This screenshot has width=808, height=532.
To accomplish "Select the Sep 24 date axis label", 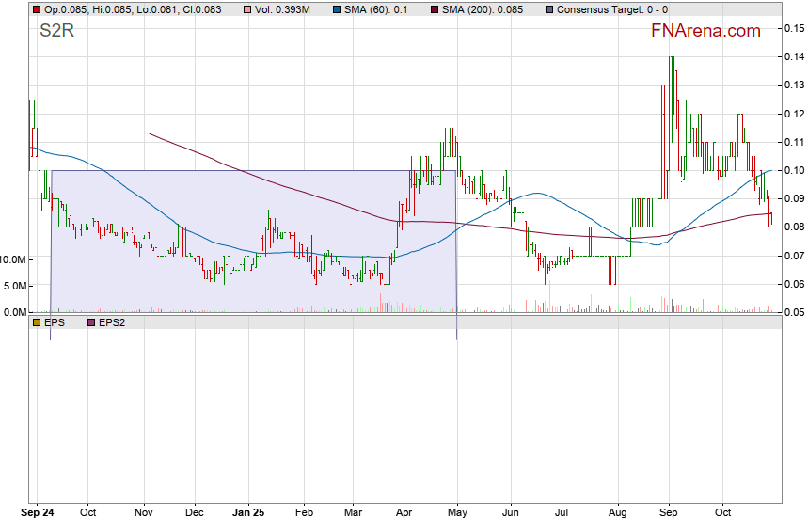I will click(x=38, y=513).
